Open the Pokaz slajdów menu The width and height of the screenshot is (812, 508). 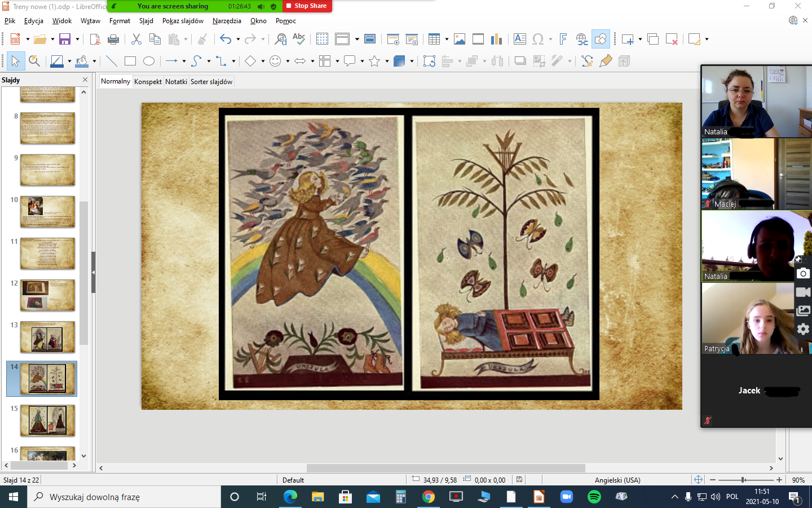(x=183, y=21)
